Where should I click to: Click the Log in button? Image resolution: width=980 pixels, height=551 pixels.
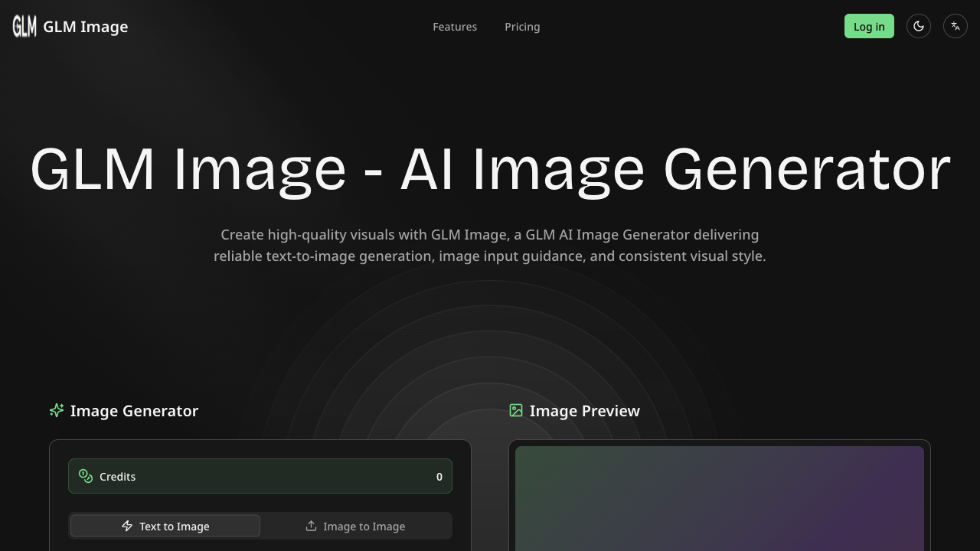869,26
